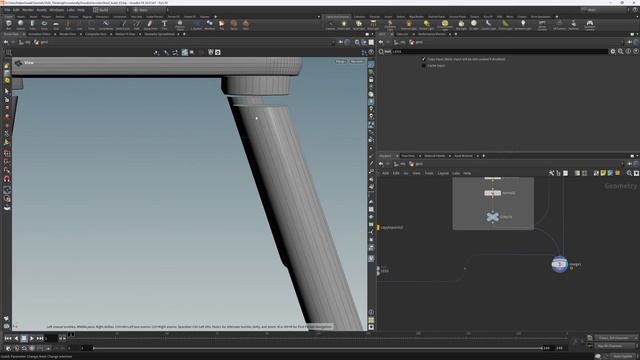Toggle pin on parameter pane path bar
This screenshot has height=360, width=640.
click(x=629, y=42)
